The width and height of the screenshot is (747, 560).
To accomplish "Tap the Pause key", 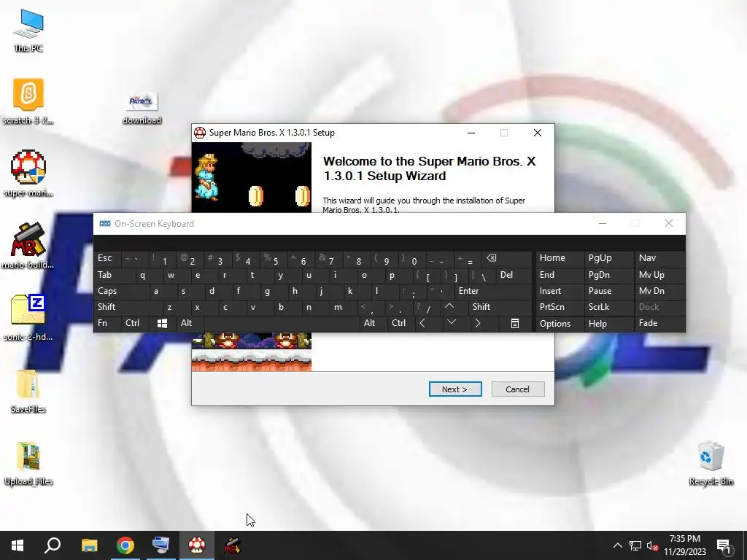I will pyautogui.click(x=608, y=291).
